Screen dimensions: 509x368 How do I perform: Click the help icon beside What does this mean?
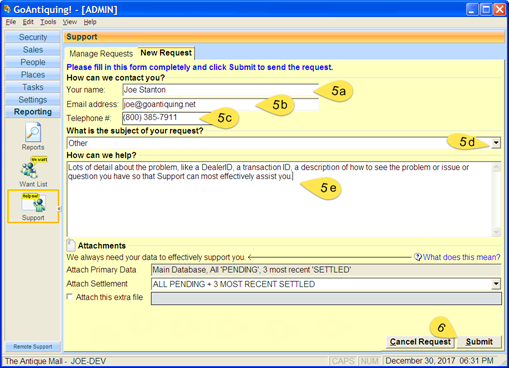pyautogui.click(x=418, y=257)
